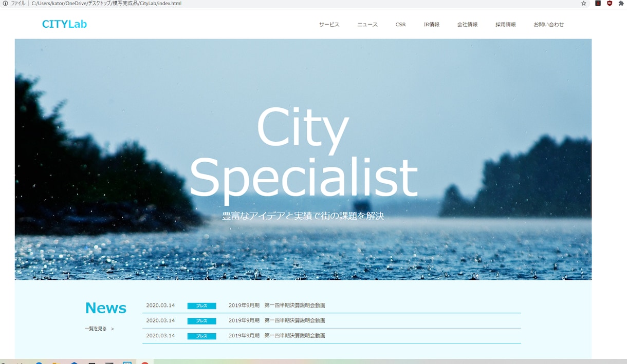627x364 pixels.
Task: Click the プレス tag on the first news row
Action: coord(201,306)
